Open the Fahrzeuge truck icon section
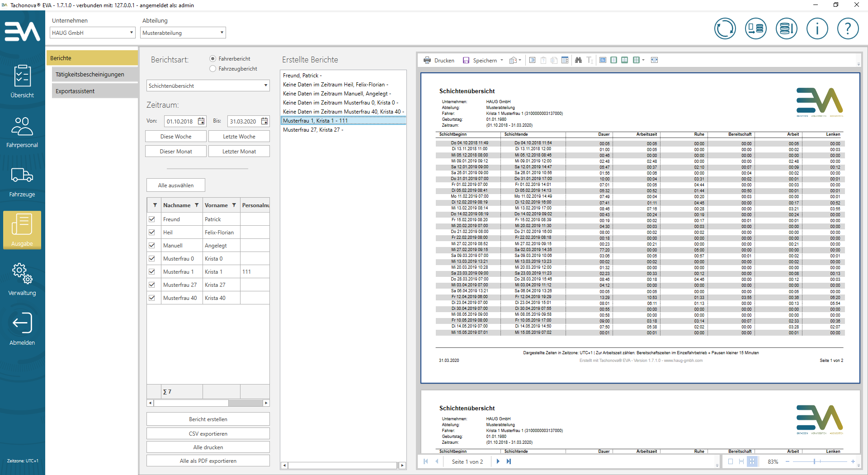This screenshot has height=475, width=868. tap(22, 181)
